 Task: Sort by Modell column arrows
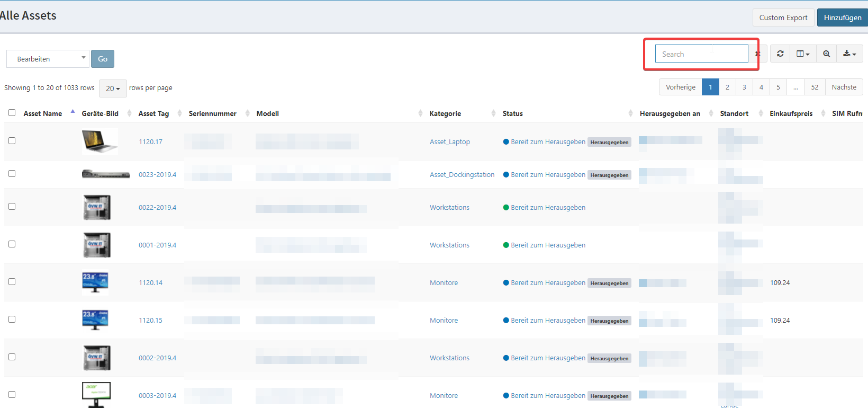(x=420, y=113)
